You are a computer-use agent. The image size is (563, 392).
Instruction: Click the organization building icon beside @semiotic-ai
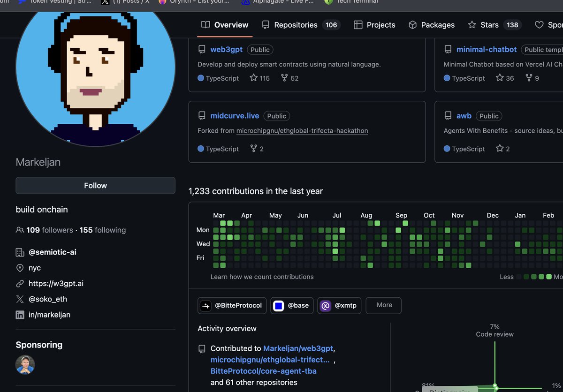(20, 252)
